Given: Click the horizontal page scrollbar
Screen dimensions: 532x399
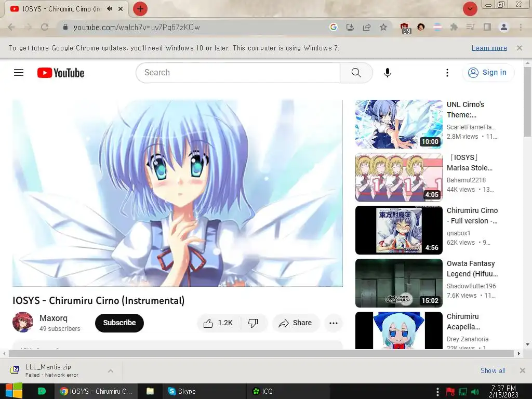Looking at the screenshot, I should (x=261, y=353).
